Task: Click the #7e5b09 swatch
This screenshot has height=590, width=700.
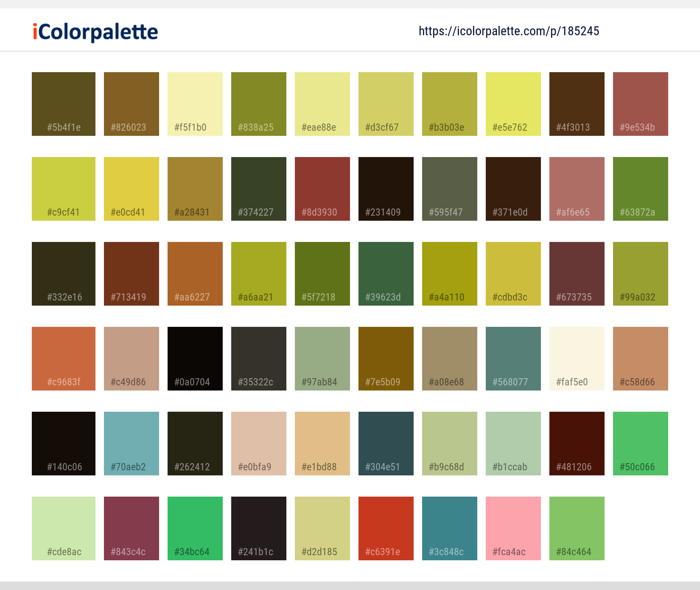Action: [386, 359]
